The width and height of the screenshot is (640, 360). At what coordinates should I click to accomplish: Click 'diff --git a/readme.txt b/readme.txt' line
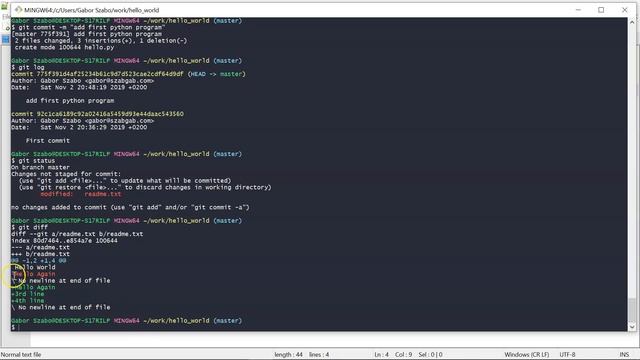pyautogui.click(x=77, y=234)
